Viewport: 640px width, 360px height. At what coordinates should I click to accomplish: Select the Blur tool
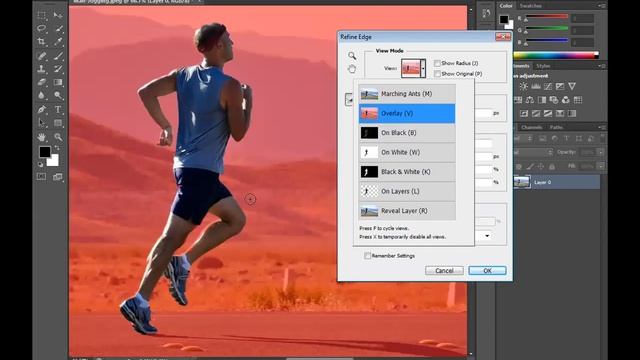[42, 95]
